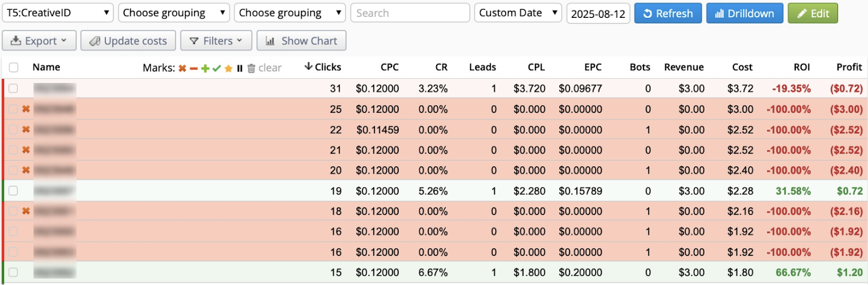Toggle the select-all checkbox in header

click(14, 67)
